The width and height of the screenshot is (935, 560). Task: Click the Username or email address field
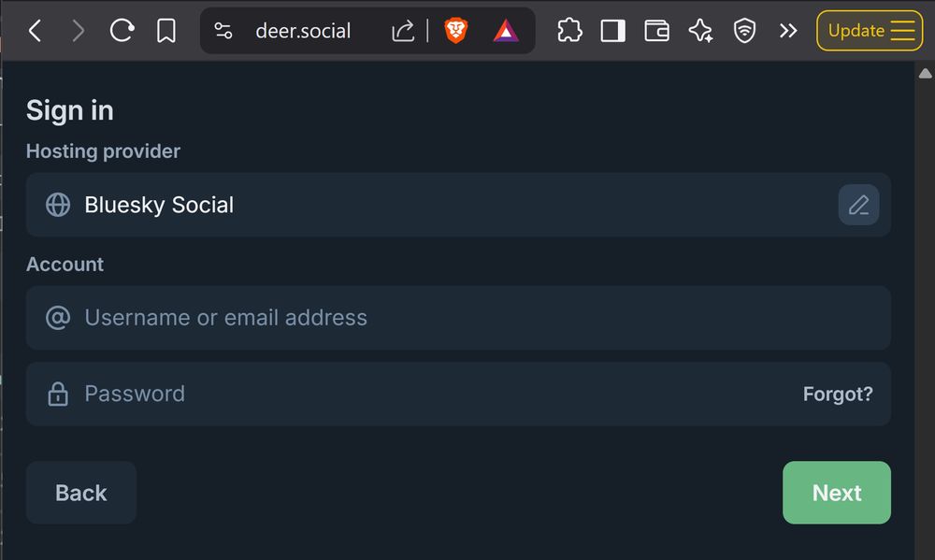pos(374,317)
